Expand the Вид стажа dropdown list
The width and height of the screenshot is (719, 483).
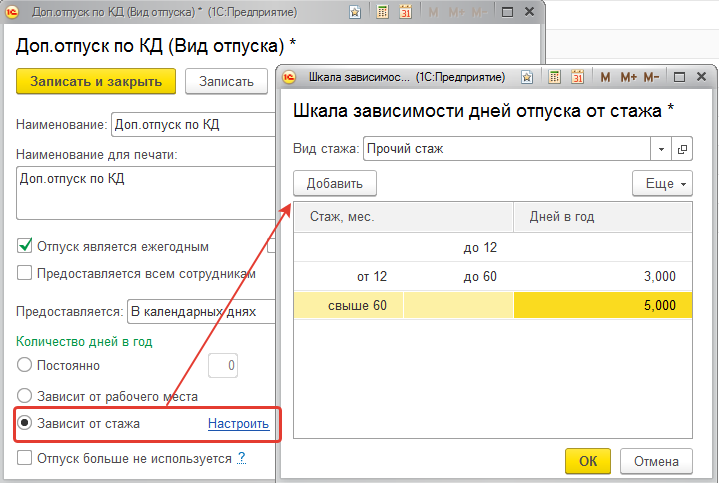[661, 149]
